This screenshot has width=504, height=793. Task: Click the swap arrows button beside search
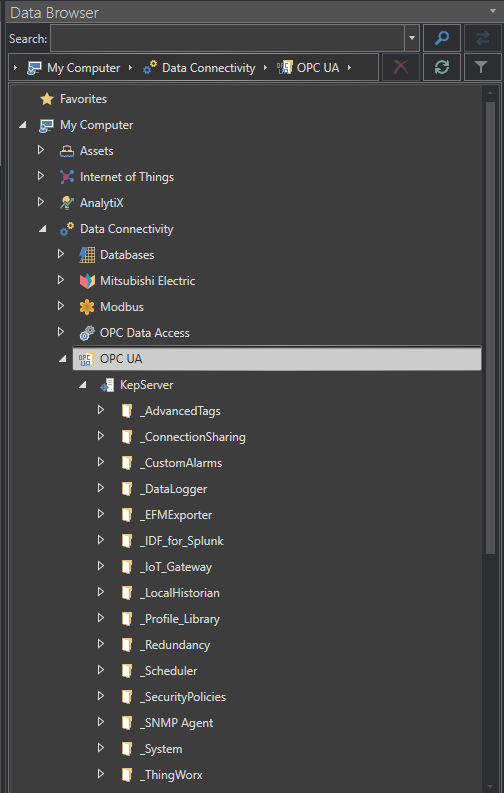[483, 38]
